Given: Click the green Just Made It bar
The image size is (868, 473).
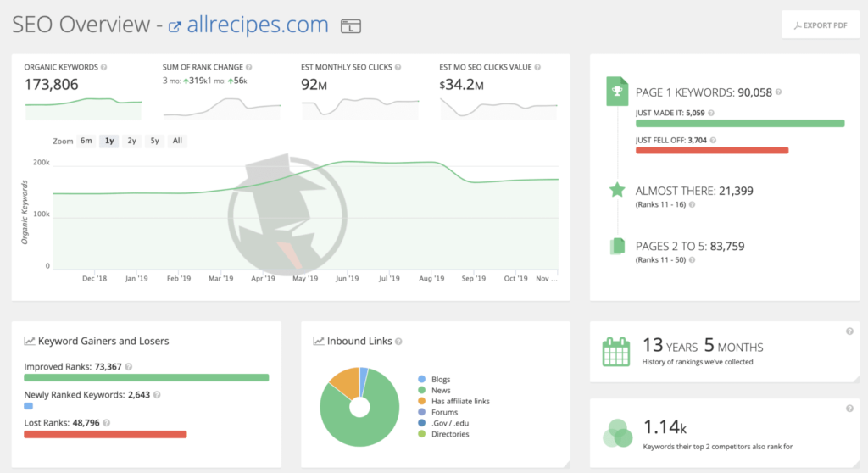Looking at the screenshot, I should tap(740, 124).
